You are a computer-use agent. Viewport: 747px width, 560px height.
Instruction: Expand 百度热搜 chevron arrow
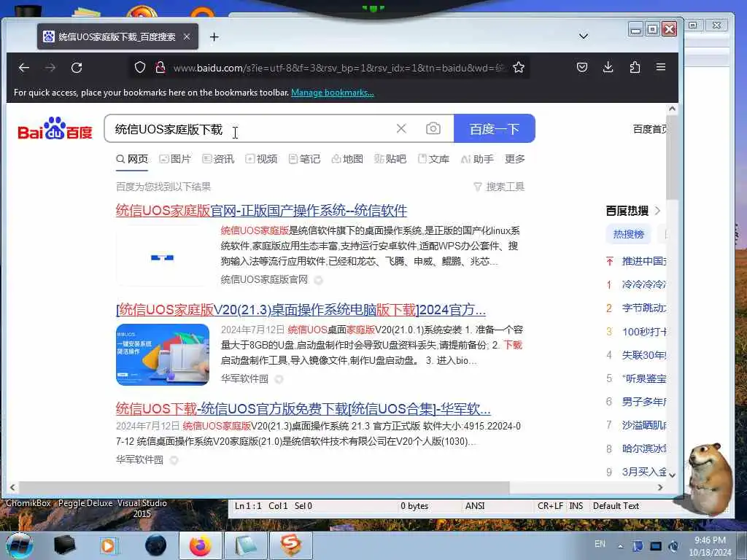pyautogui.click(x=658, y=211)
